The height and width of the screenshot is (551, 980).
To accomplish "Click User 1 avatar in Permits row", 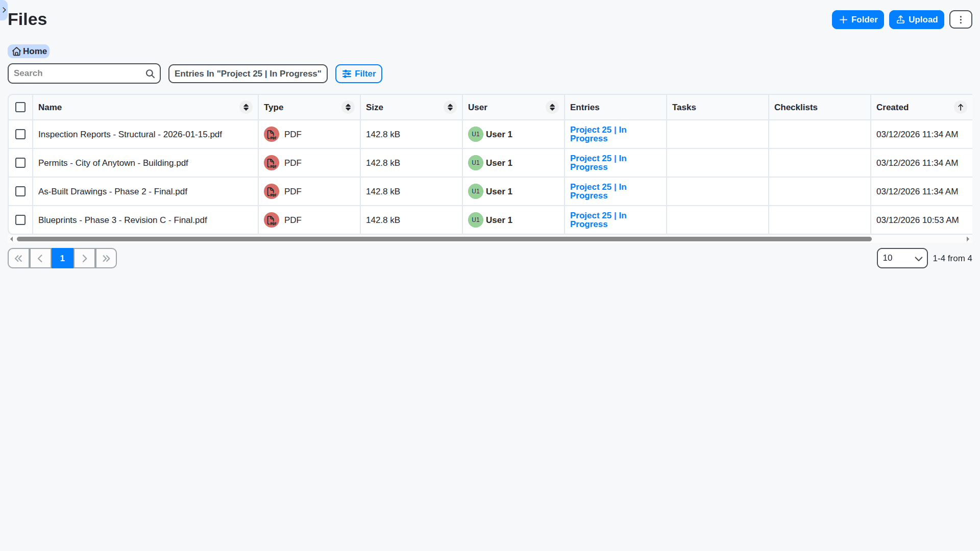I will [x=475, y=163].
